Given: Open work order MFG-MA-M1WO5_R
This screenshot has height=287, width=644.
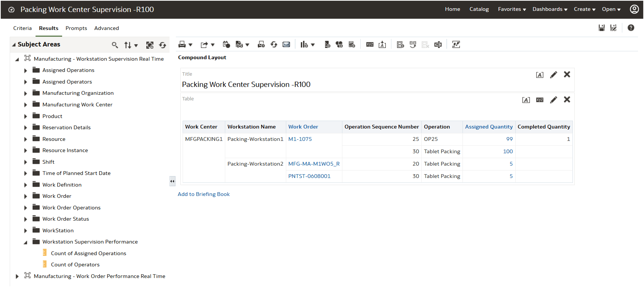Looking at the screenshot, I should pos(314,164).
